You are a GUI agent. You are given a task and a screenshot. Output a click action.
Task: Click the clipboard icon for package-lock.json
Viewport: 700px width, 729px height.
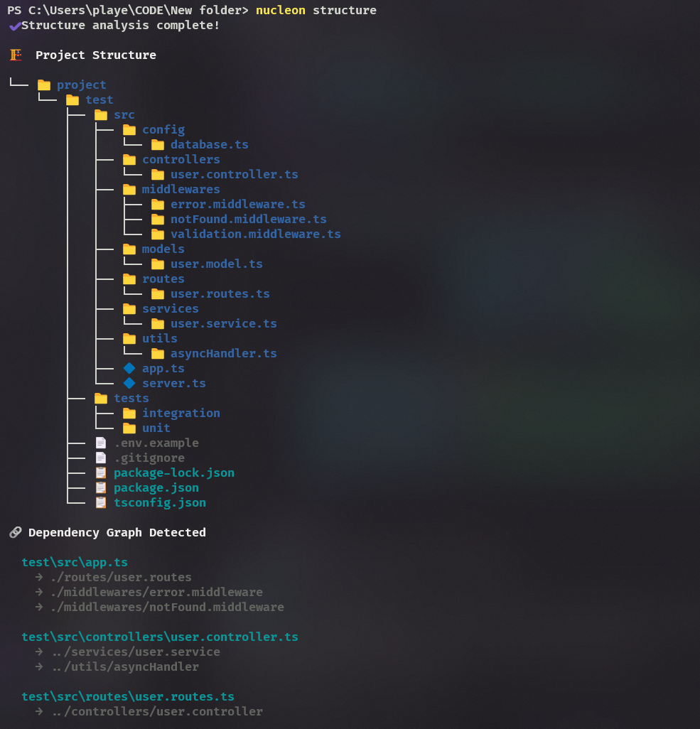tap(100, 472)
